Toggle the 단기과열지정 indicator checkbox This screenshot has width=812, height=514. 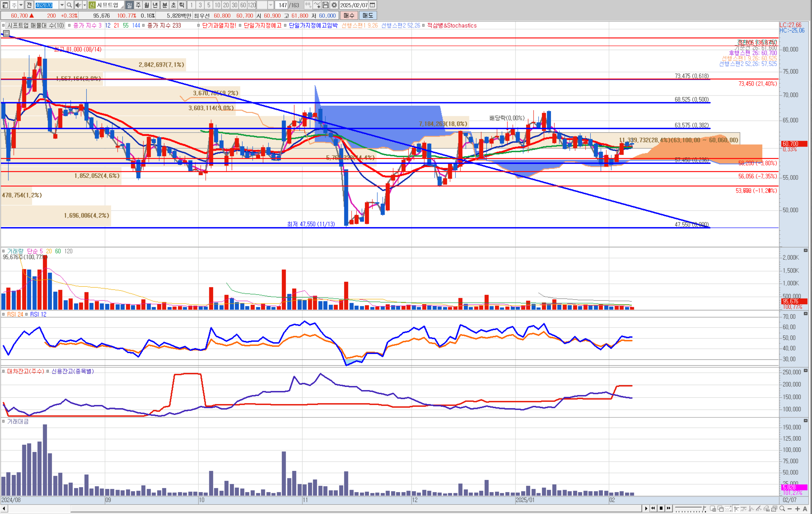(x=199, y=26)
